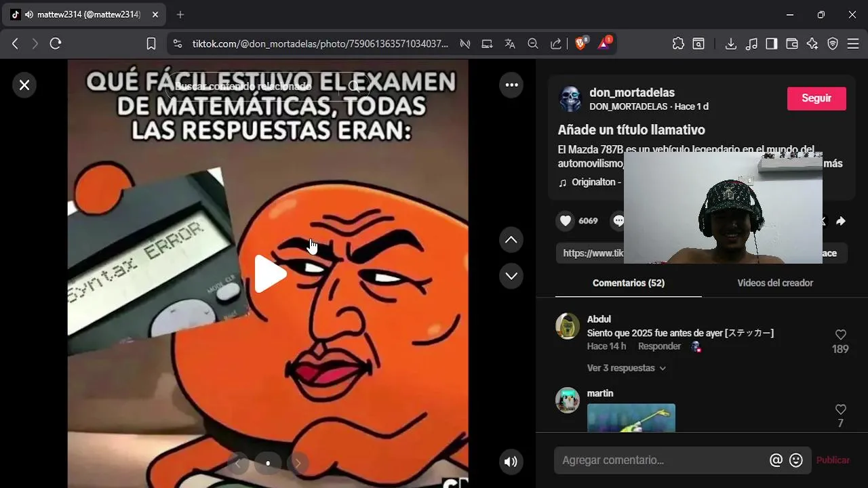Open Brave Rewards triangle icon
Image resolution: width=868 pixels, height=488 pixels.
click(604, 43)
